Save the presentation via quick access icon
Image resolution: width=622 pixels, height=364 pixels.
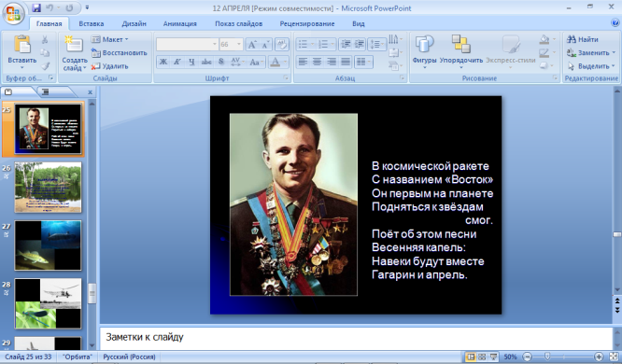point(36,7)
